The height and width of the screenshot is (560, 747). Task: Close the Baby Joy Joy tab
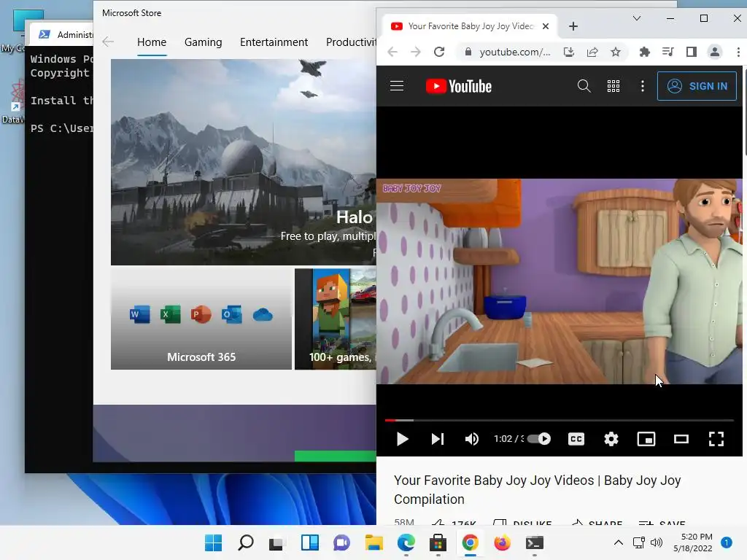coord(546,26)
